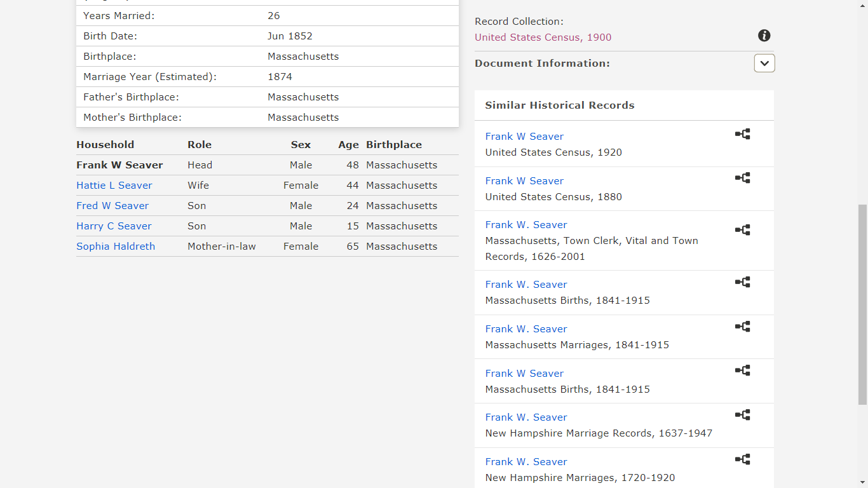Attach the New Hampshire Marriages 1720-1920 result
Screen dimensions: 868x488
pyautogui.click(x=742, y=459)
